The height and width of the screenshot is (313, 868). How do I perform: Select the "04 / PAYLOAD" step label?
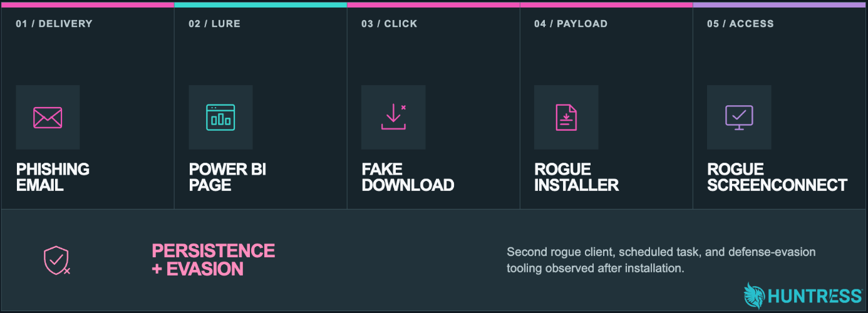coord(571,24)
